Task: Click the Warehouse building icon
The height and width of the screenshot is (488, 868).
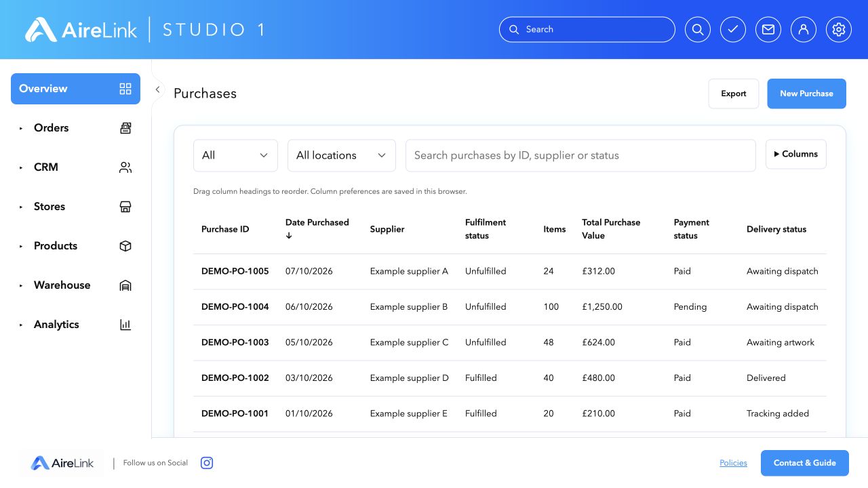Action: (125, 285)
